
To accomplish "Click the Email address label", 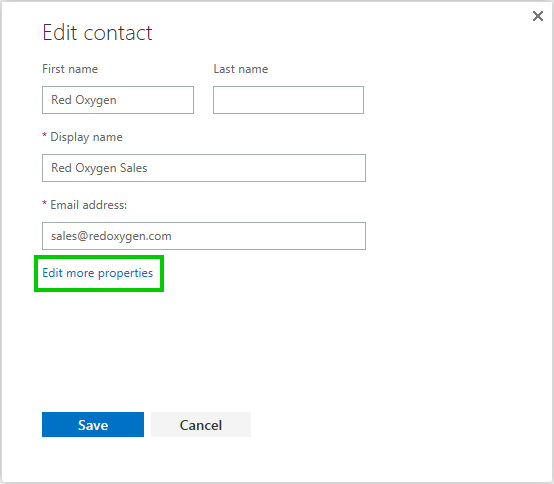I will coord(88,205).
